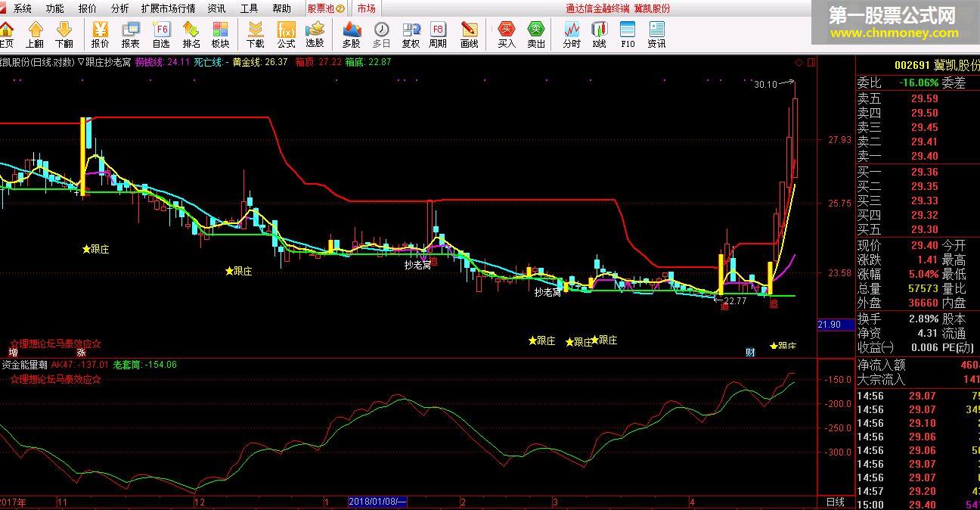The height and width of the screenshot is (510, 980).
Task: Click the 卖五 price 29.59
Action: pos(924,98)
